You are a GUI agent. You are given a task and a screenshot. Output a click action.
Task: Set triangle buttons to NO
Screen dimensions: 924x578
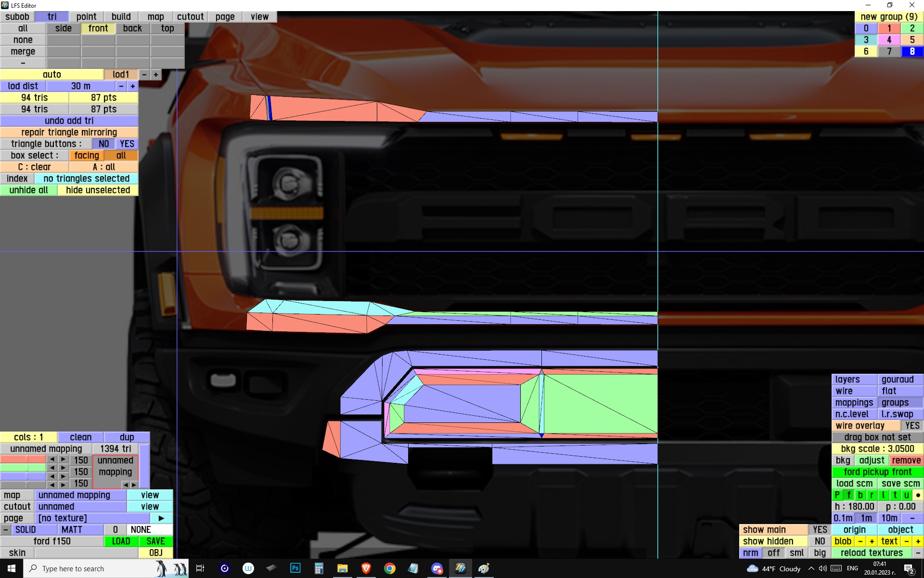click(x=103, y=144)
